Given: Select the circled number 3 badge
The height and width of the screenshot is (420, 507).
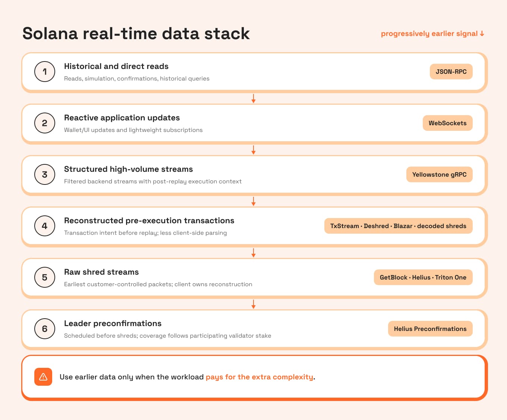Looking at the screenshot, I should (x=45, y=174).
